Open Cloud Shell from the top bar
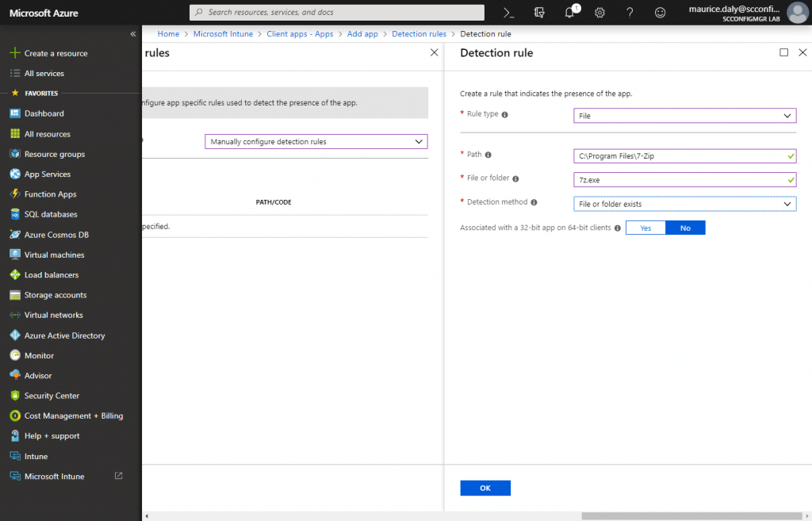Viewport: 812px width, 521px height. [x=510, y=13]
